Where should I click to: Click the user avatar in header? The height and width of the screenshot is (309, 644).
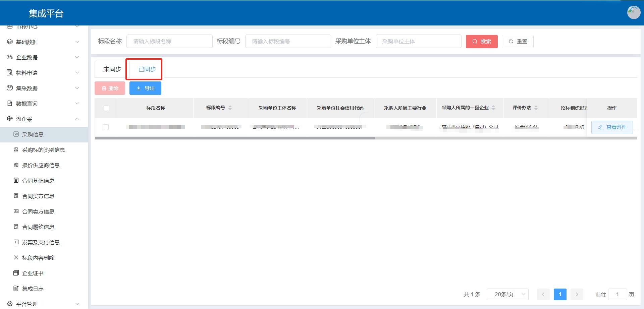pos(633,13)
